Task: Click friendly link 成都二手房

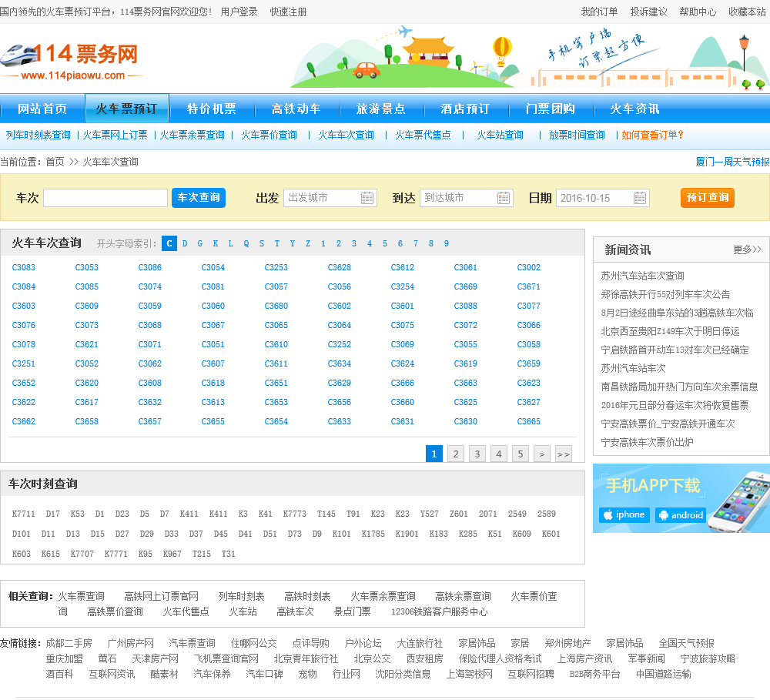Action: pyautogui.click(x=69, y=643)
